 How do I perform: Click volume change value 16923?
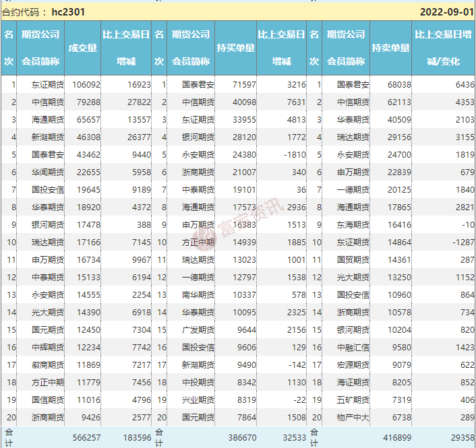point(139,85)
